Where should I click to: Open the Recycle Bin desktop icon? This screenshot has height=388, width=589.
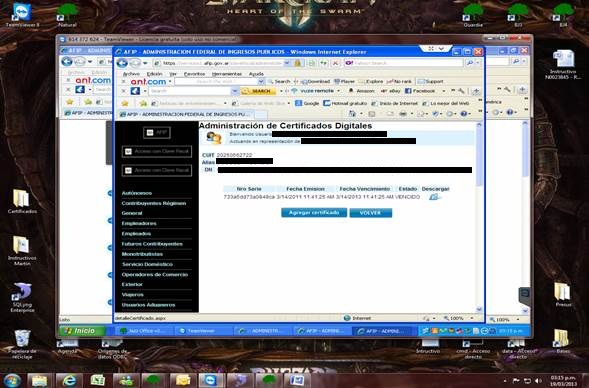22,343
